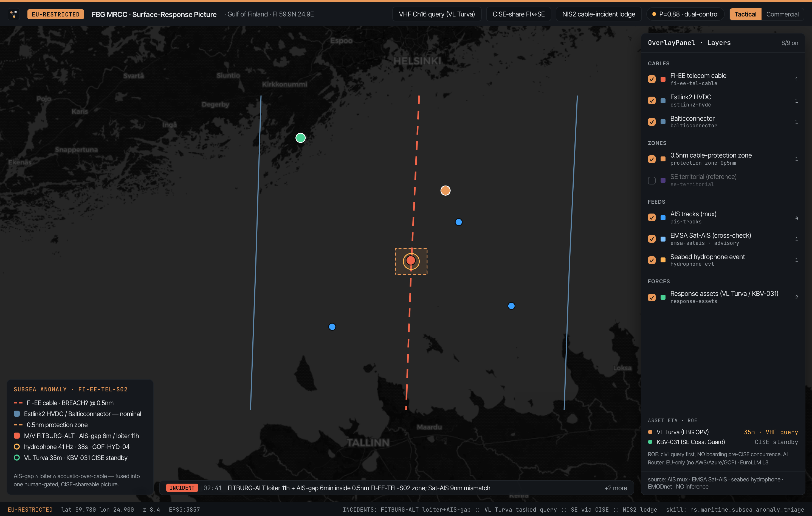Click the FITBURG-ALT incident message text
The image size is (812, 516).
359,488
